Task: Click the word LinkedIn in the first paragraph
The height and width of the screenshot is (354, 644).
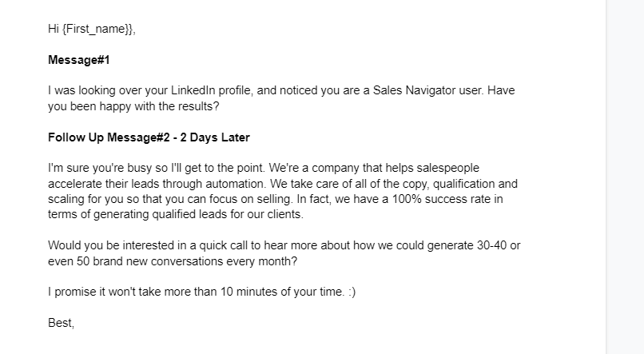Action: tap(193, 90)
